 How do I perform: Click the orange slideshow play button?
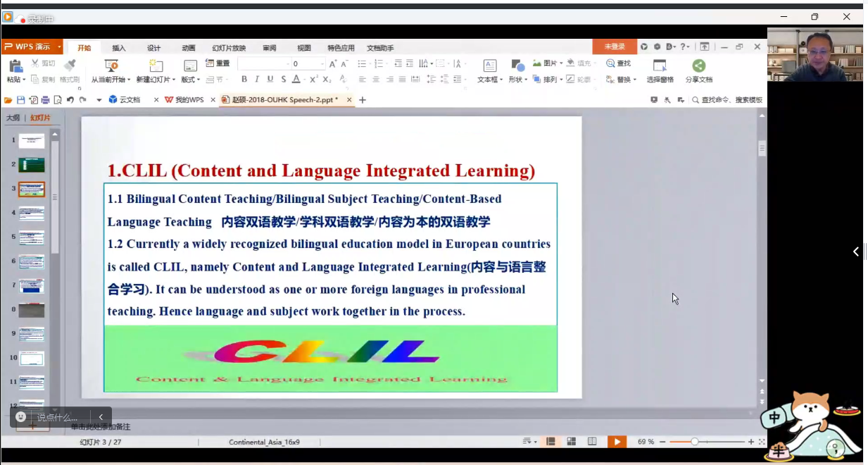(x=617, y=442)
